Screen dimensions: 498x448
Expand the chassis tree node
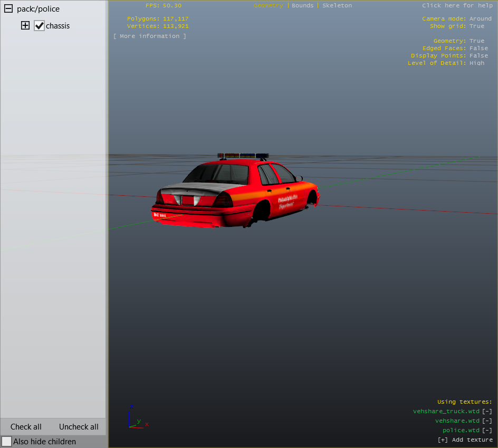coord(25,25)
